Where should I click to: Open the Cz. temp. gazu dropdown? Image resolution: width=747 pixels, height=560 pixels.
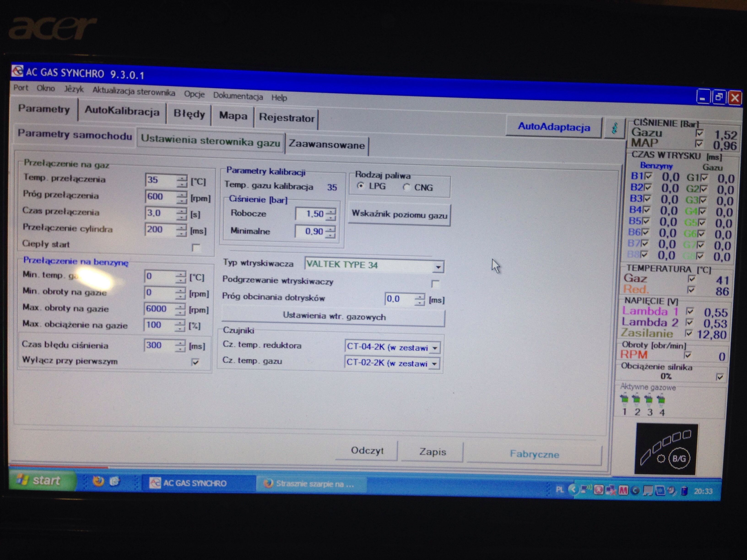[x=434, y=364]
